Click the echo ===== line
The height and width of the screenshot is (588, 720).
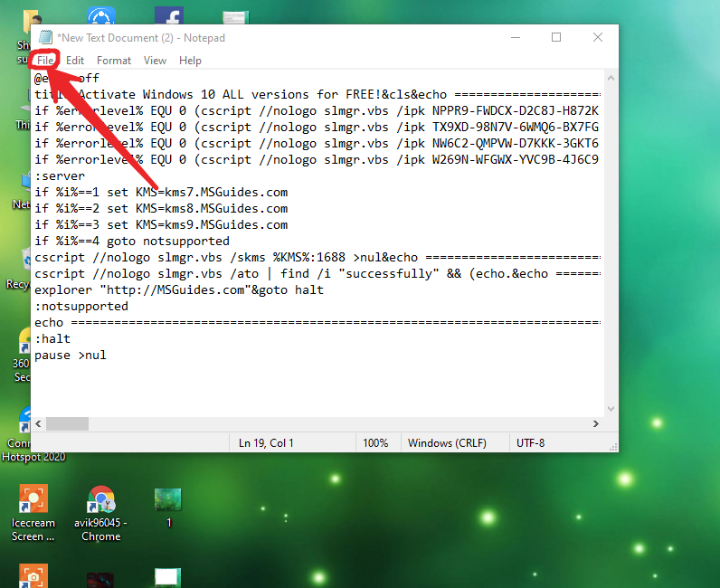pos(317,322)
